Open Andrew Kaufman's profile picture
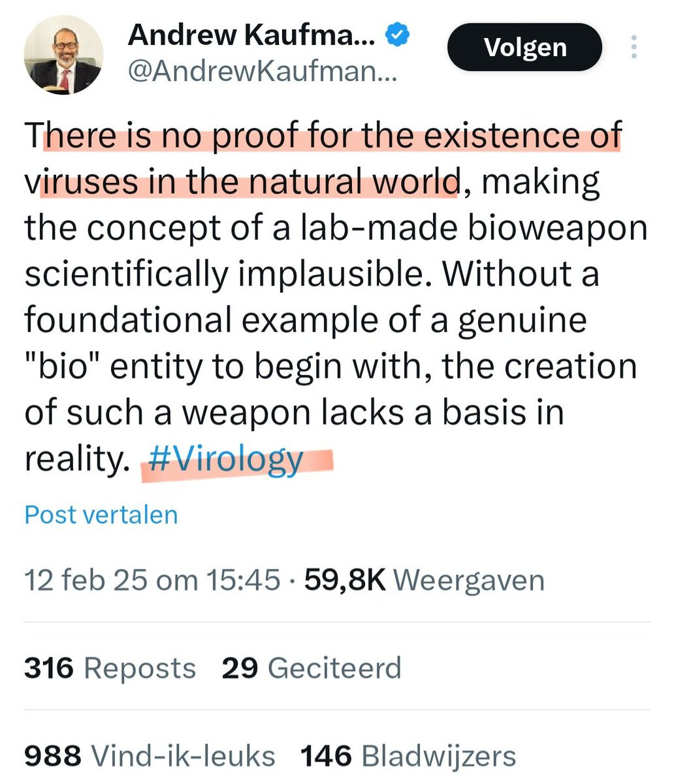Image resolution: width=674 pixels, height=784 pixels. (x=63, y=55)
